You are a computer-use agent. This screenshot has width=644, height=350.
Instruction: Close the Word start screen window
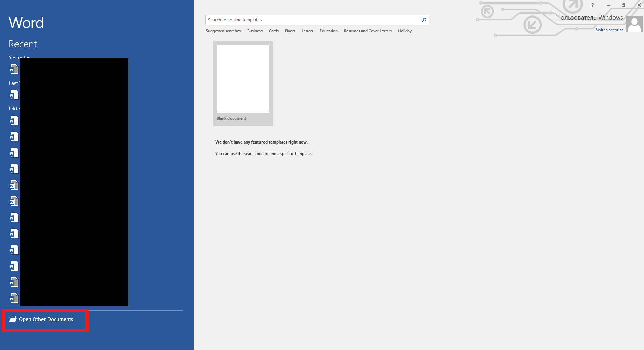pyautogui.click(x=639, y=5)
